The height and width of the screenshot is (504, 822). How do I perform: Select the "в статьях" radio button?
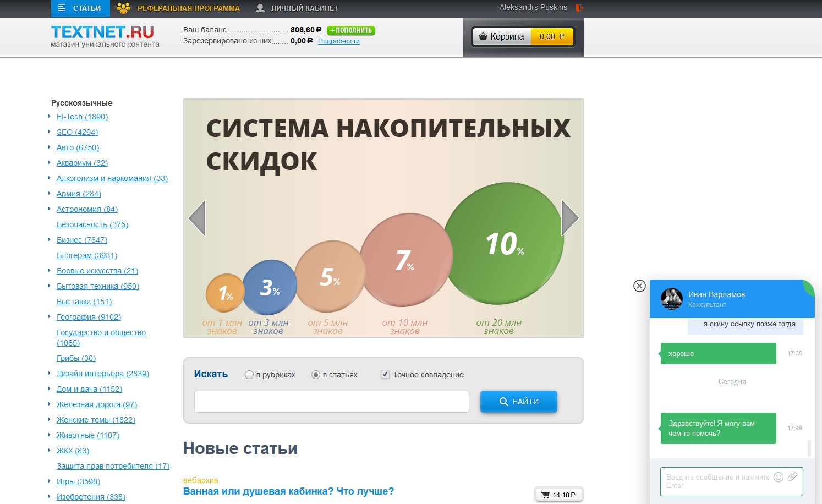pyautogui.click(x=316, y=375)
